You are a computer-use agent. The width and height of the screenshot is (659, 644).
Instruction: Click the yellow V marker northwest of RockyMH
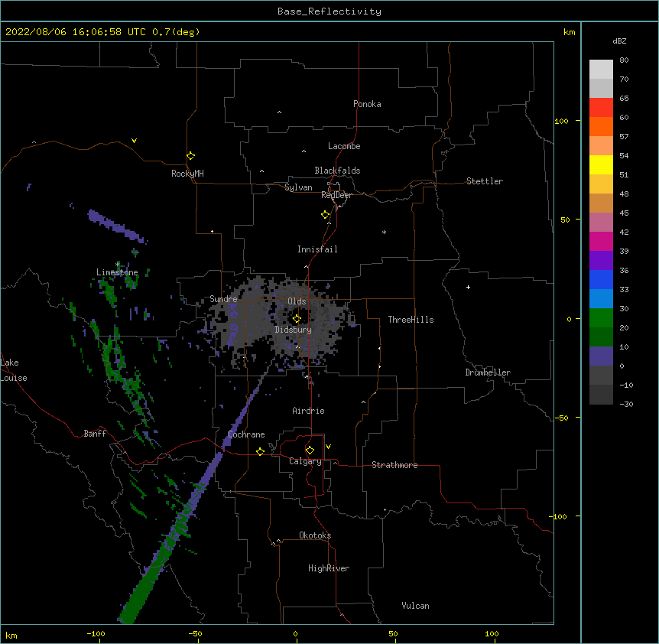[x=134, y=141]
